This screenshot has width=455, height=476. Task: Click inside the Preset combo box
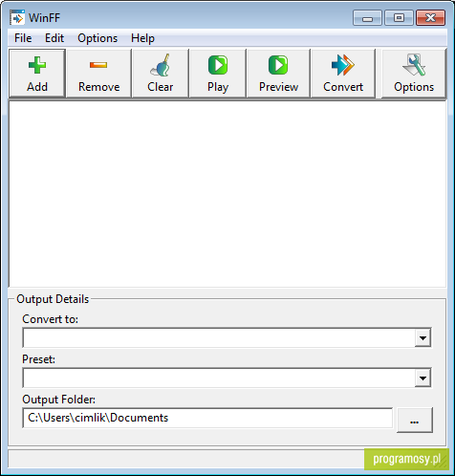click(219, 379)
